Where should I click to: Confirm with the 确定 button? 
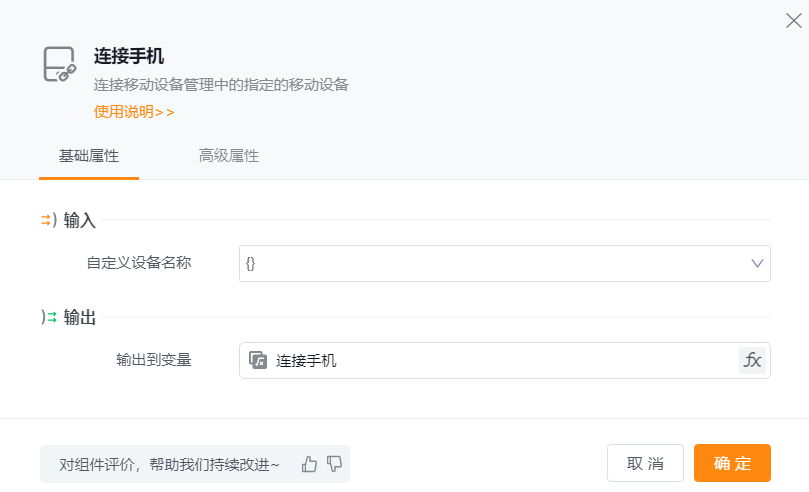tap(732, 463)
